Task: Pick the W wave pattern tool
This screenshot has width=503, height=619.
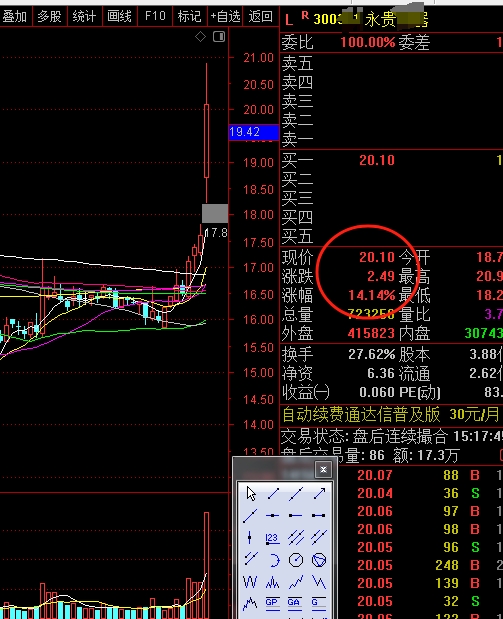Action: tap(250, 582)
